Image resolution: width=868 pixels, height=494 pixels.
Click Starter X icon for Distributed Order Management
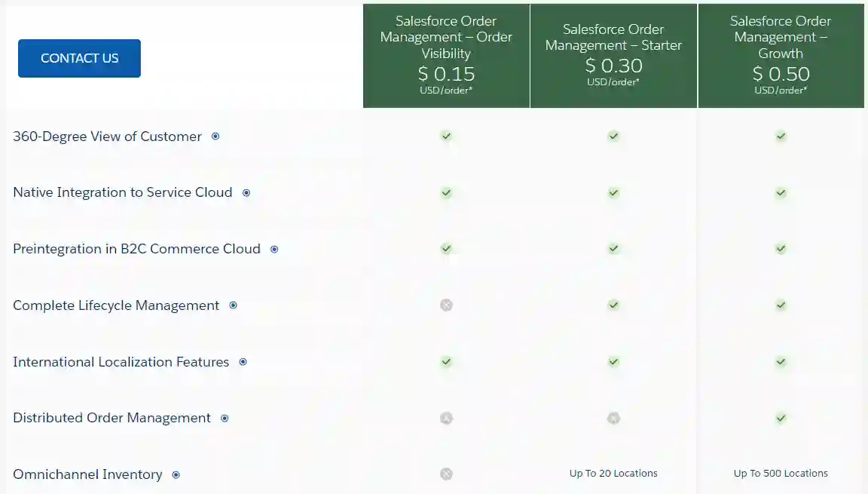(613, 418)
